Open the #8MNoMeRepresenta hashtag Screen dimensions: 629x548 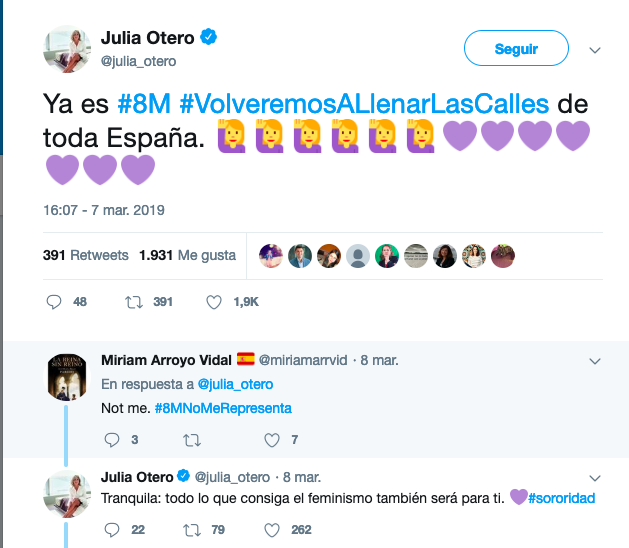pyautogui.click(x=223, y=408)
